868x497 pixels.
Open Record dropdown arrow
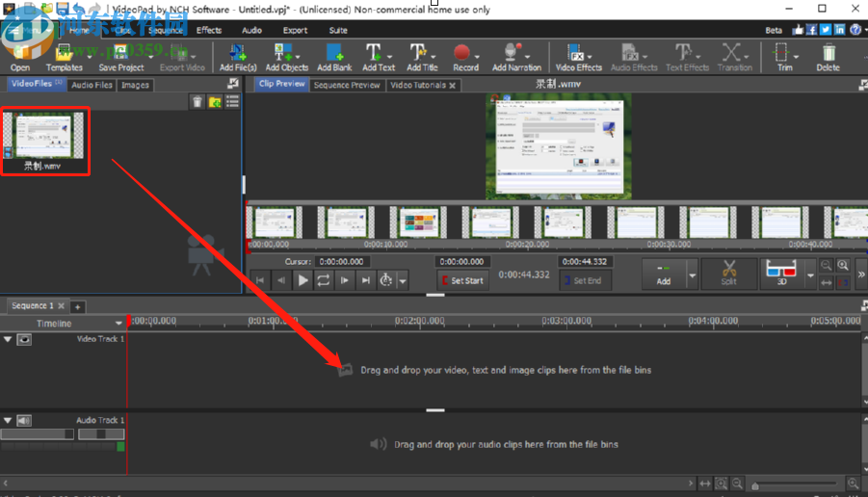click(477, 57)
